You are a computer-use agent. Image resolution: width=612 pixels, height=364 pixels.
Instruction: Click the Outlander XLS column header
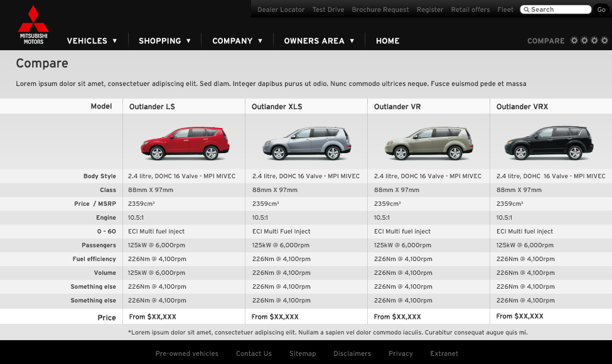coord(277,107)
